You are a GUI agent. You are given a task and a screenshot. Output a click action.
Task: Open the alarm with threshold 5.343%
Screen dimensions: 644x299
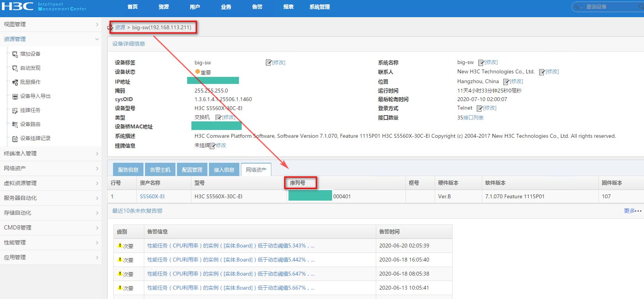[231, 246]
